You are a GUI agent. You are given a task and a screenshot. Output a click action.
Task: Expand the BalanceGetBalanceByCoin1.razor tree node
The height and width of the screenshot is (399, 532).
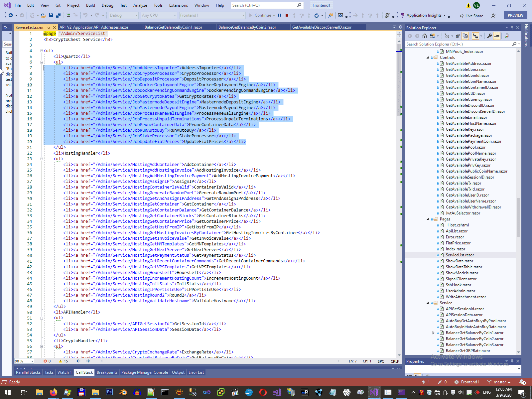coord(433,333)
